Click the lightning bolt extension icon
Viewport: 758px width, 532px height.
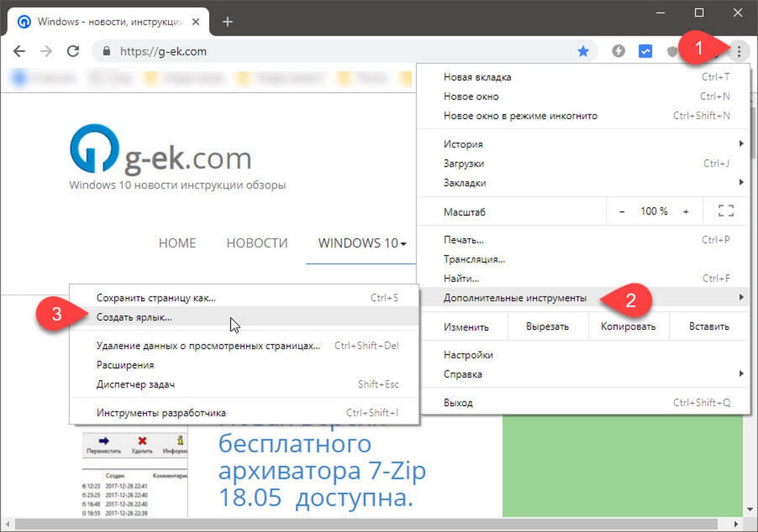(x=618, y=52)
